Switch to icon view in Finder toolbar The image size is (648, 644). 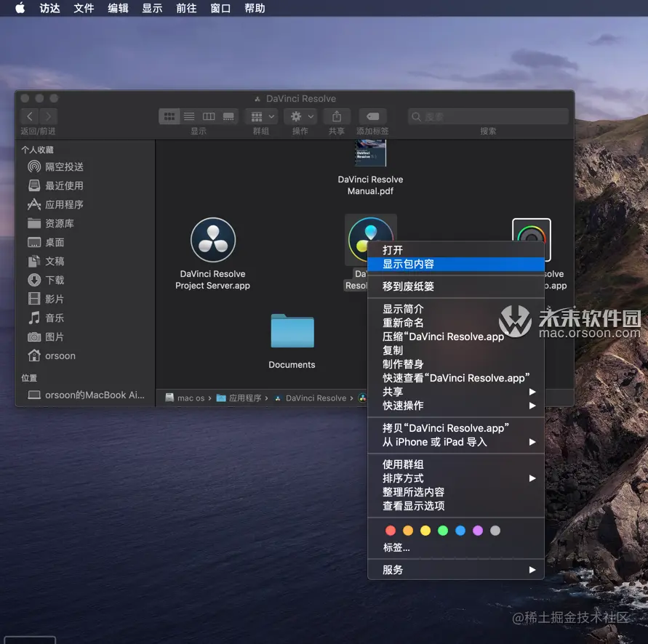click(169, 116)
